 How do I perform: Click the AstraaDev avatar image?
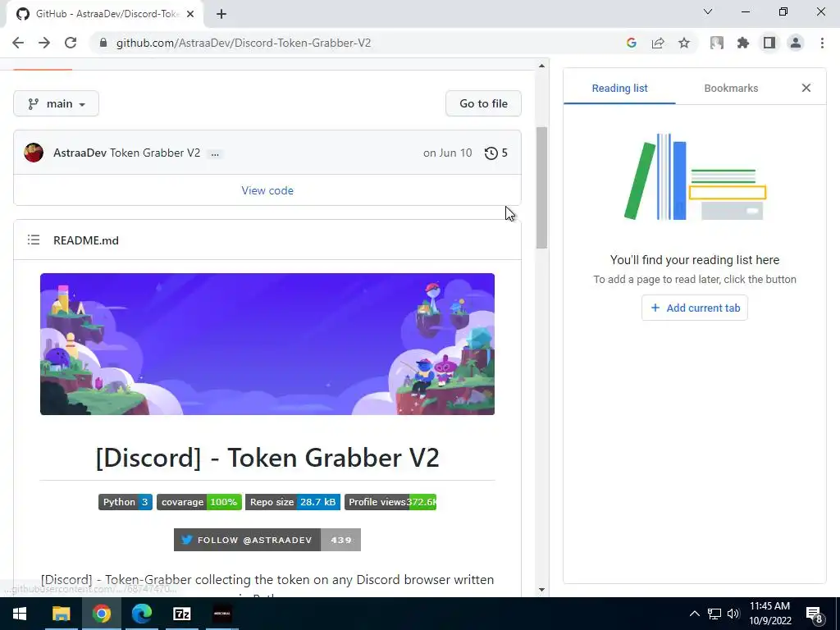[x=34, y=153]
